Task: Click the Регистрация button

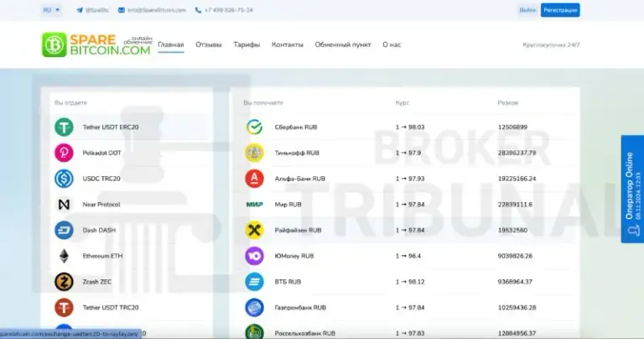Action: coord(560,10)
